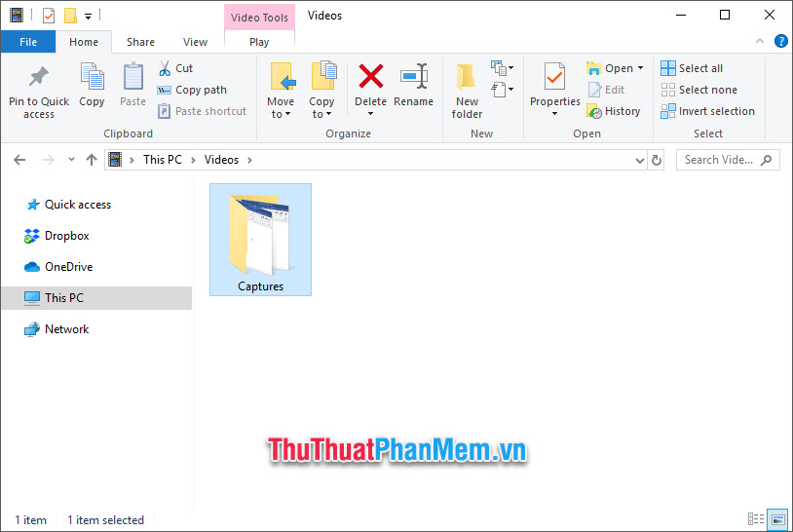Expand the address bar history dropdown
Screen dimensions: 793x532
point(640,161)
